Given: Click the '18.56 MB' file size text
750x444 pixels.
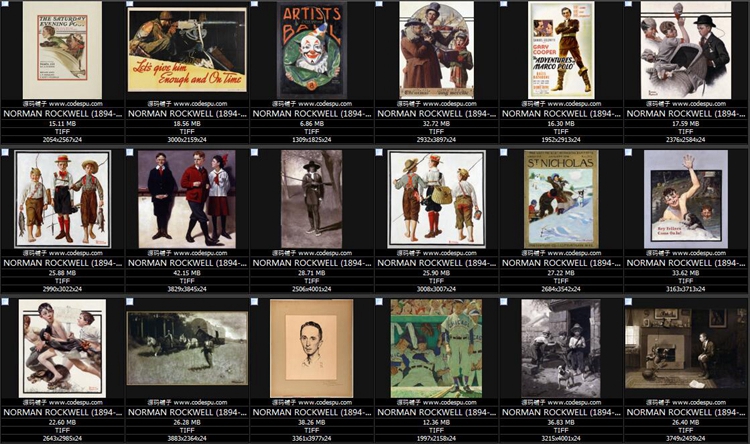Looking at the screenshot, I should coord(187,123).
